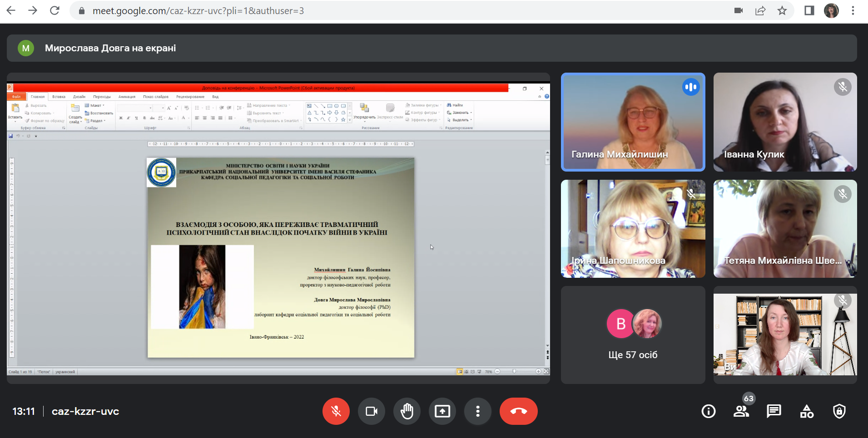Toggle the browser side panel icon
The width and height of the screenshot is (868, 438).
tap(809, 10)
